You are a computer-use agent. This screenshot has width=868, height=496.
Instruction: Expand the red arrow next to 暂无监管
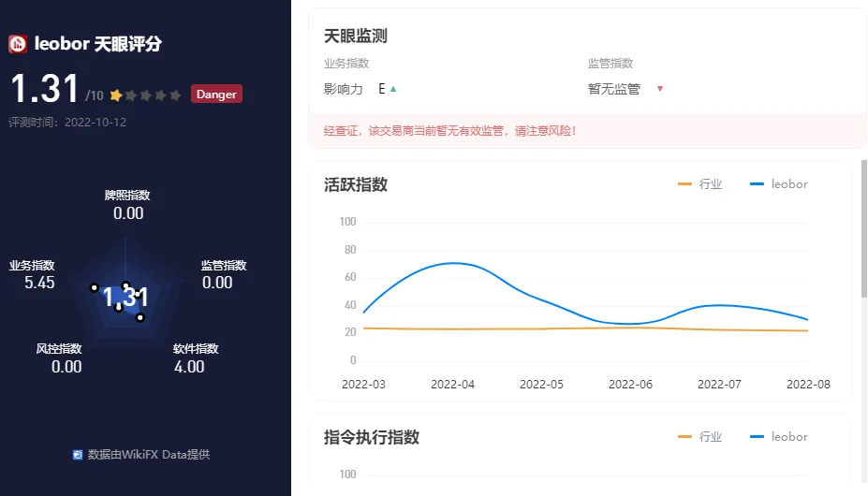tap(660, 89)
